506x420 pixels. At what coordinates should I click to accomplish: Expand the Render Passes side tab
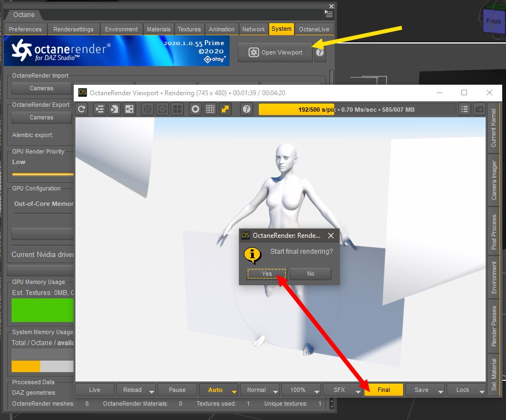click(493, 326)
